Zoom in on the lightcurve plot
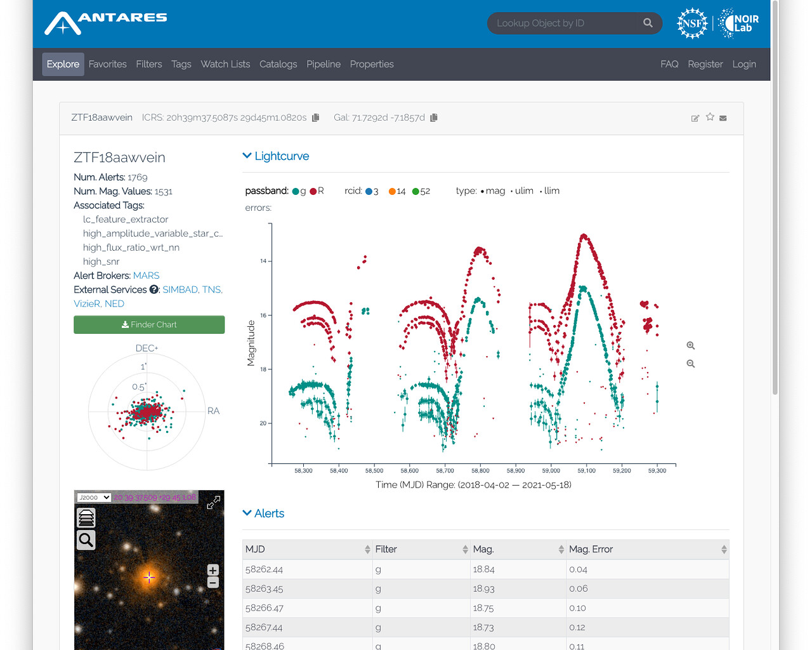812x650 pixels. [691, 345]
